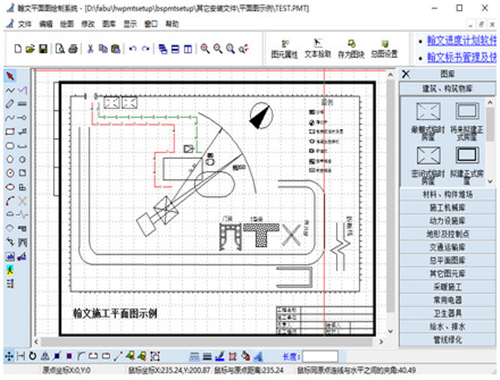
Task: Expand the 卫生器具 library category
Action: click(x=447, y=313)
